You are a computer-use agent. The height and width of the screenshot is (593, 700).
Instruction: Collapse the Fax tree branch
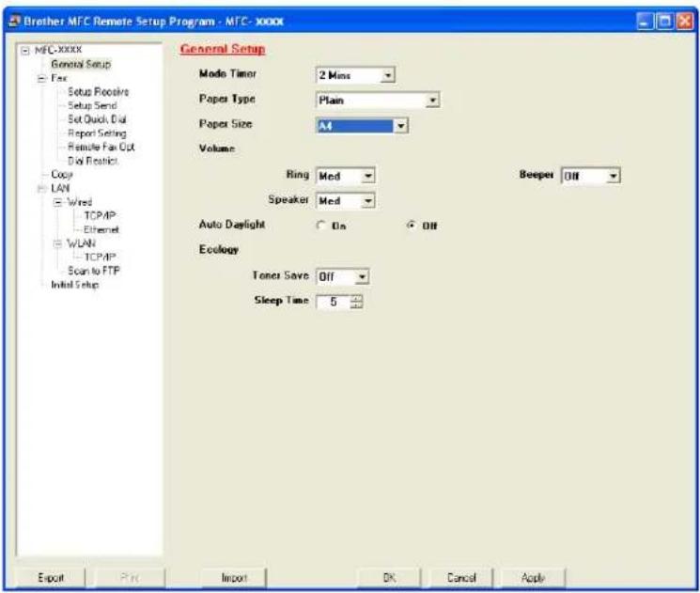[x=42, y=78]
